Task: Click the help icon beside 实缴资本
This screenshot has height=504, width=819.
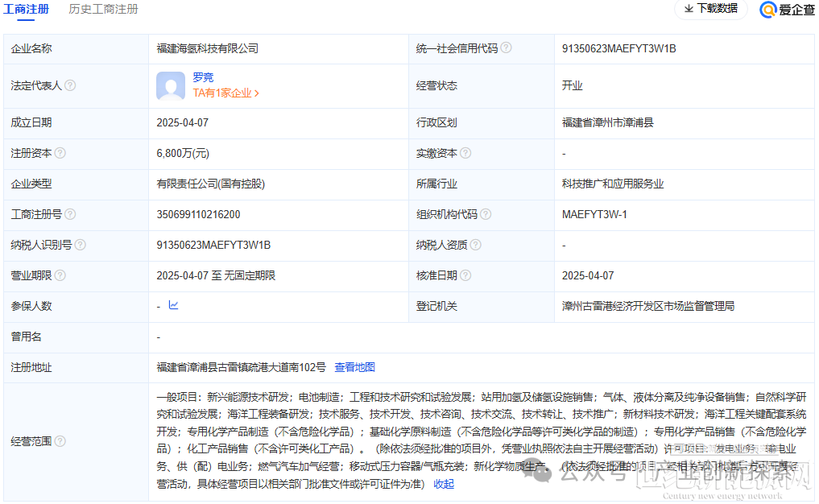Action: click(x=465, y=153)
